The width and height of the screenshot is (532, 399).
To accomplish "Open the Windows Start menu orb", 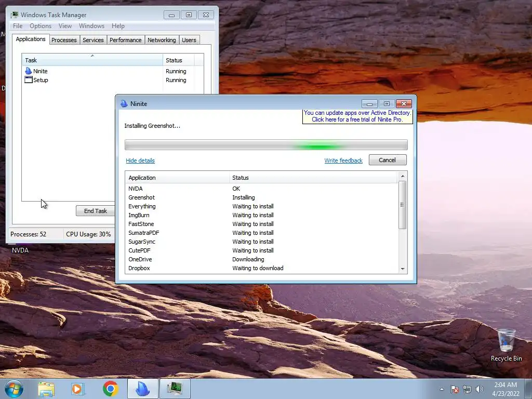I will click(x=14, y=389).
